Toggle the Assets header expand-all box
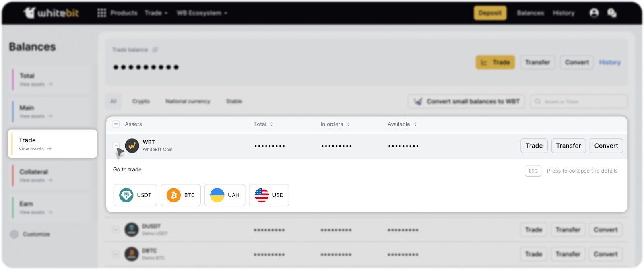The image size is (644, 270). tap(116, 124)
